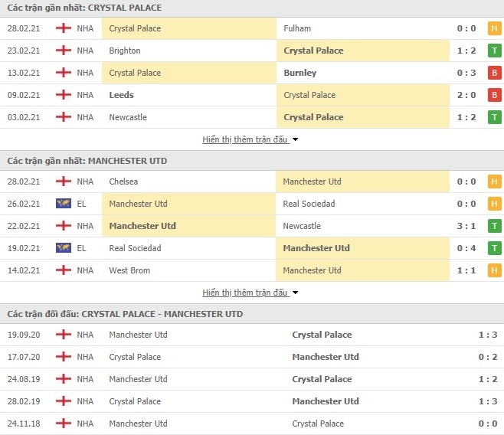The height and width of the screenshot is (435, 504).
Task: Expand more Manchester Utd matches via arrow
Action: click(x=295, y=293)
